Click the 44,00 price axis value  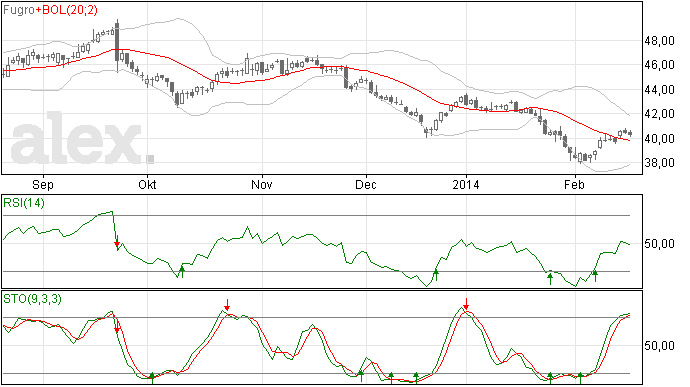pos(659,90)
